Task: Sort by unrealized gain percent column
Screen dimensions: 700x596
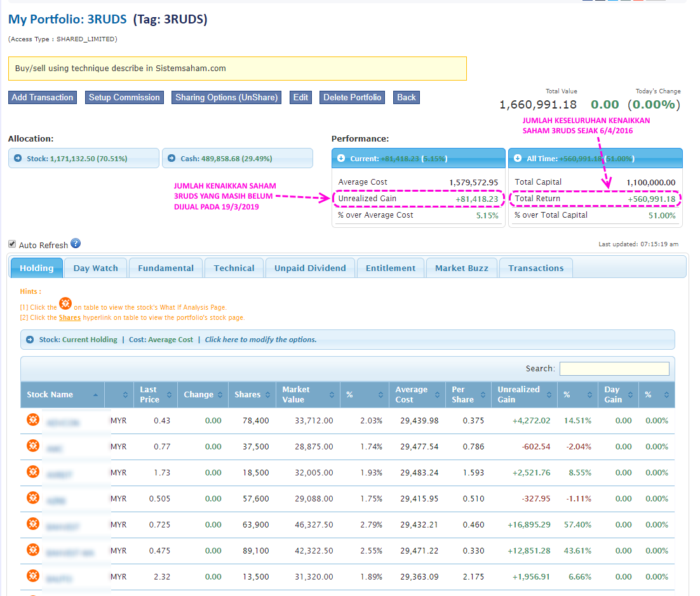Action: 577,395
